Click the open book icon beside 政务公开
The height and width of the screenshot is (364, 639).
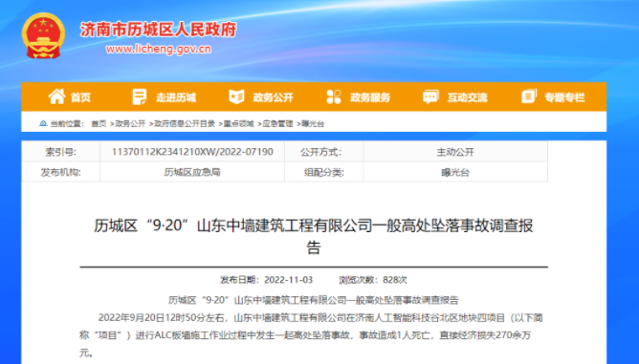click(x=236, y=96)
